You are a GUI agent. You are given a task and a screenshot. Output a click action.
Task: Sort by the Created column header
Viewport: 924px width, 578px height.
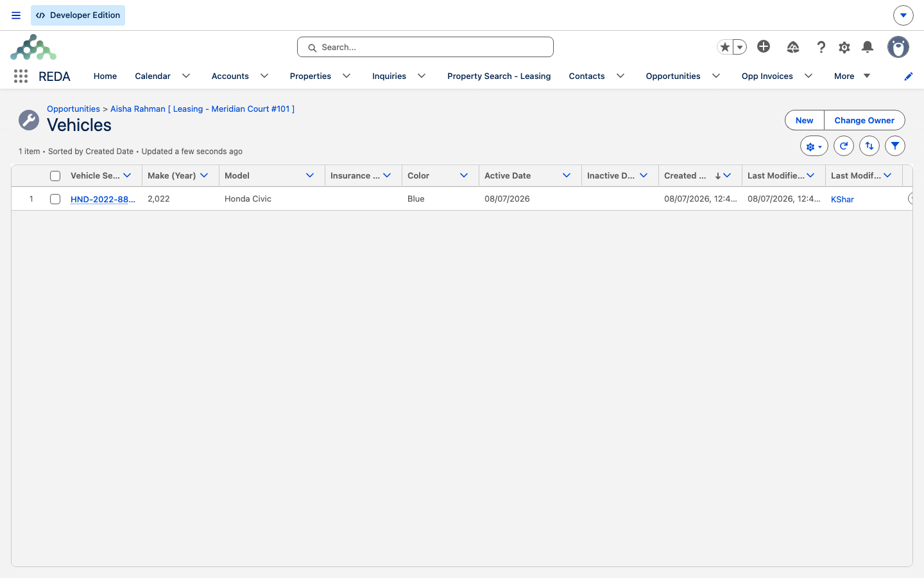pyautogui.click(x=685, y=175)
